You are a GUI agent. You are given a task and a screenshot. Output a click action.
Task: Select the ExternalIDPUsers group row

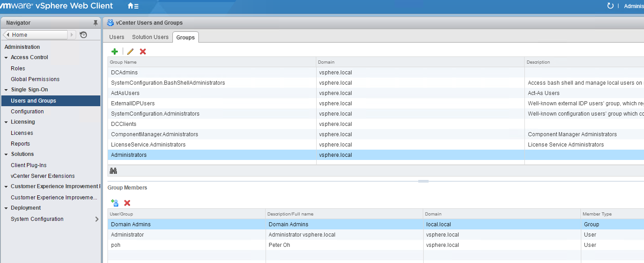pos(376,103)
